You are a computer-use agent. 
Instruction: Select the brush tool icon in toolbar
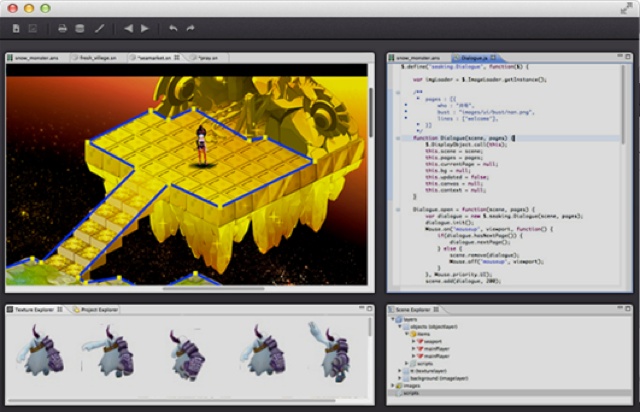(x=98, y=29)
